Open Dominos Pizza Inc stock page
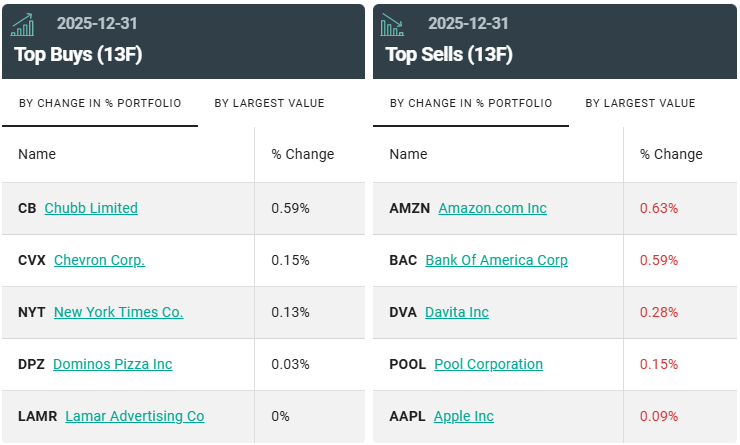Viewport: 740px width, 445px height. tap(112, 364)
